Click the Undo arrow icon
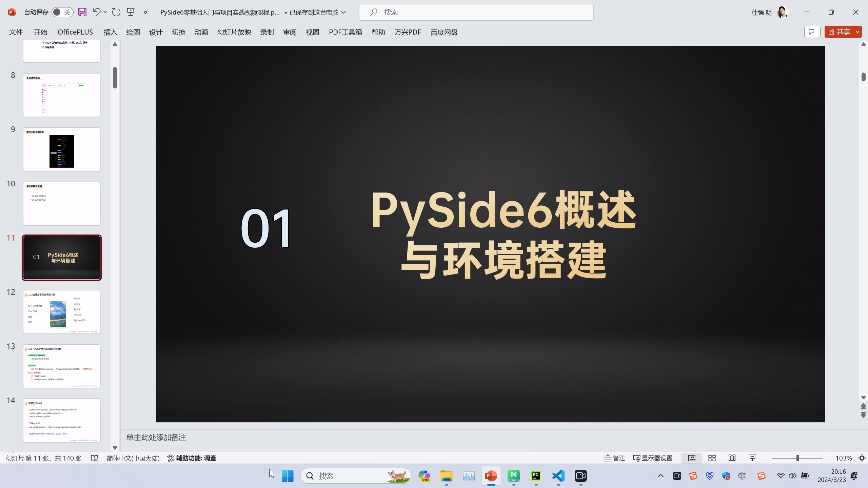868x488 pixels. [x=97, y=12]
